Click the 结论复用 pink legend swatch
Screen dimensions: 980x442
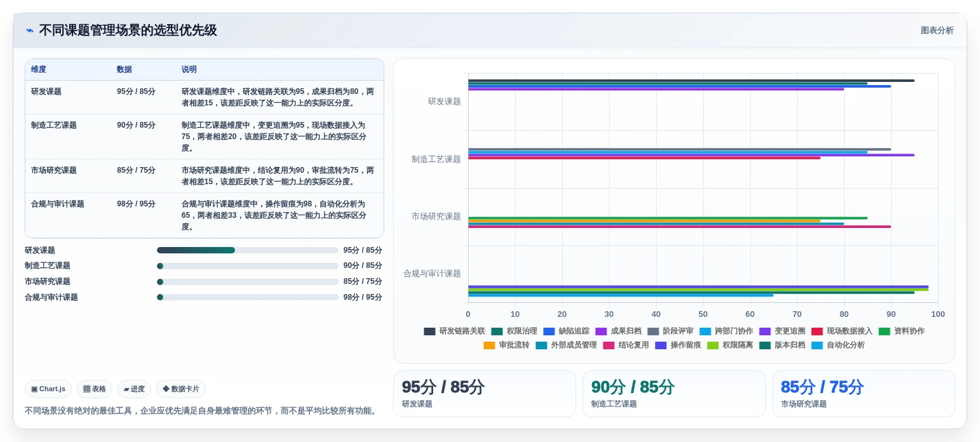pyautogui.click(x=608, y=345)
